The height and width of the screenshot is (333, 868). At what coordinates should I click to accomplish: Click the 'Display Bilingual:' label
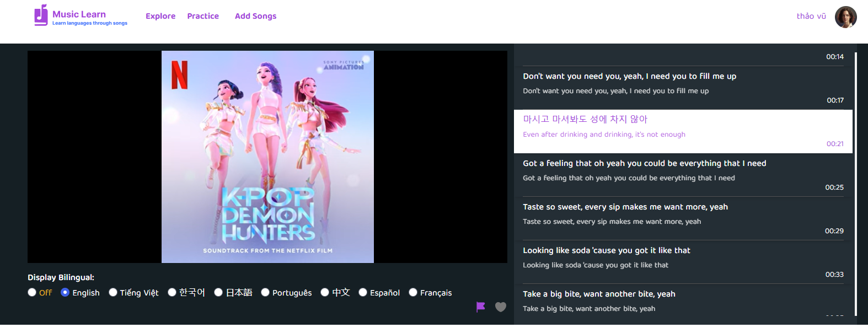pyautogui.click(x=61, y=277)
